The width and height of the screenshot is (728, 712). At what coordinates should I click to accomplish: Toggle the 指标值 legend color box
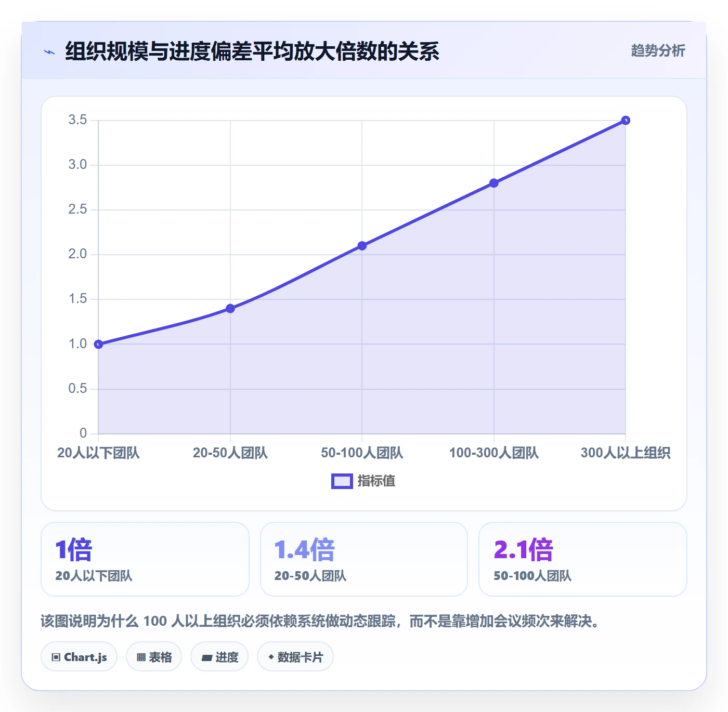tap(342, 481)
